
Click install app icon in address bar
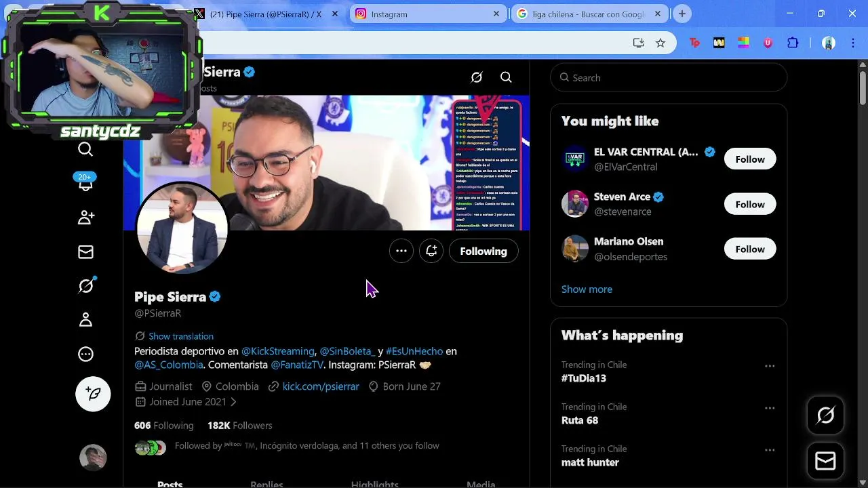(638, 43)
